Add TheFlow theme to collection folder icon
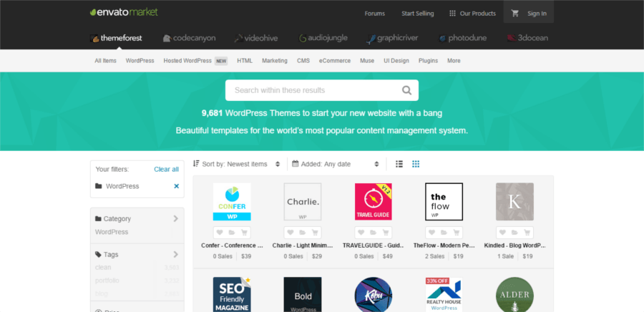Viewport: 644px width, 312px height. 444,233
